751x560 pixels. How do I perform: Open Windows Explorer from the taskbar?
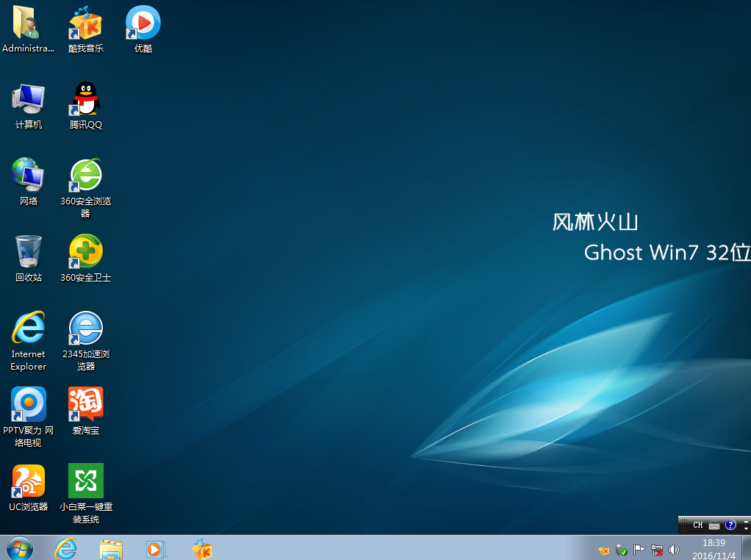[111, 549]
